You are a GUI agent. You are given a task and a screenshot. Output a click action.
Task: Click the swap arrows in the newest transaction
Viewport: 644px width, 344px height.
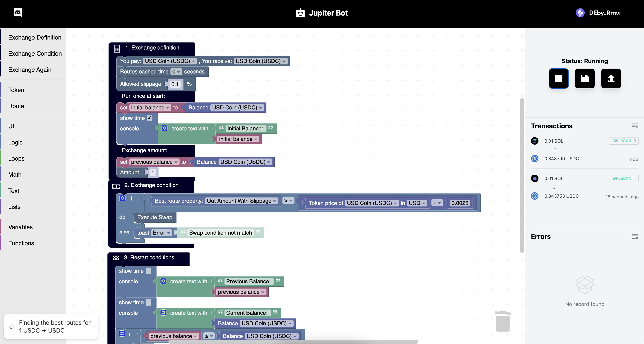point(555,150)
